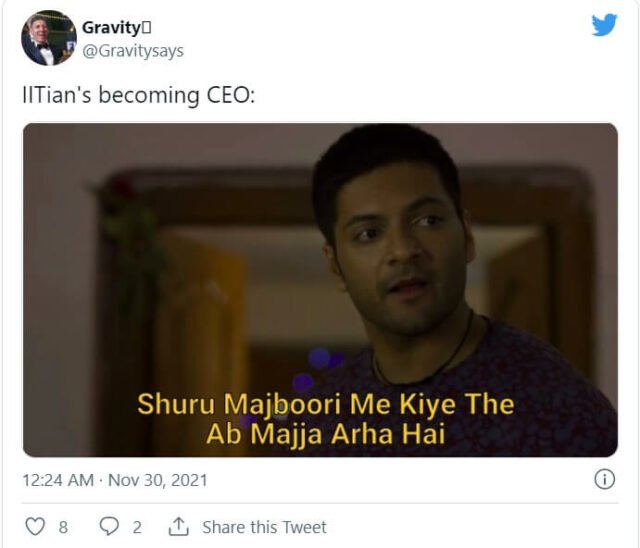Image resolution: width=640 pixels, height=548 pixels.
Task: Open replies via the speech bubble icon
Action: 109,526
